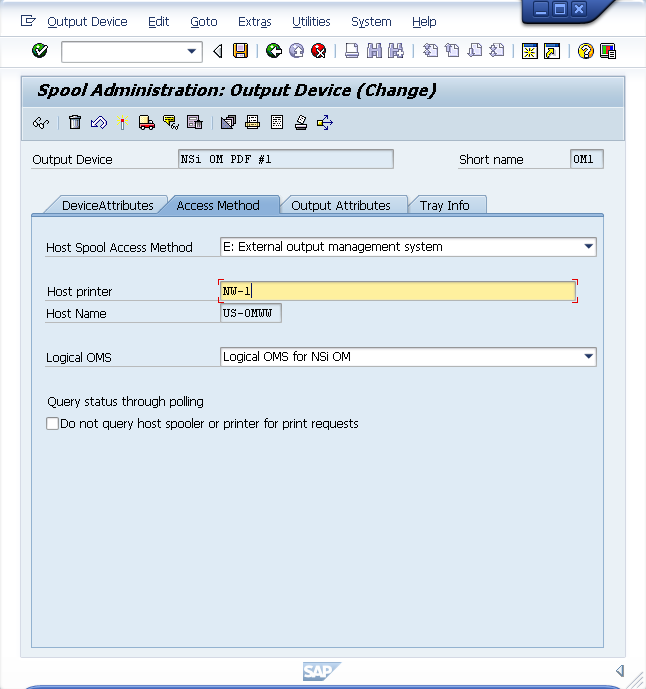This screenshot has height=689, width=646.
Task: Click the yellow printer icon in application toolbar
Action: 252,122
